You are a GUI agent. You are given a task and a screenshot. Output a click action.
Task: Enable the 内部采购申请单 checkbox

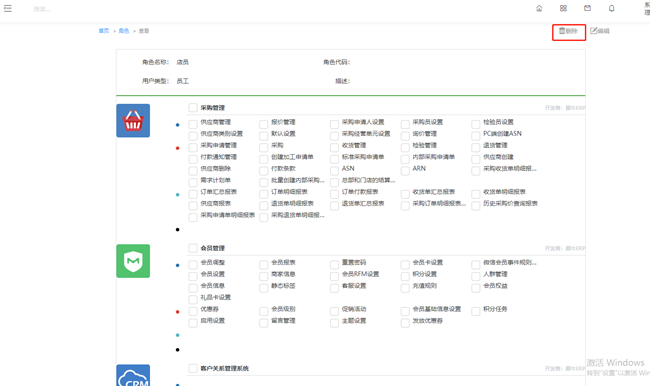[x=405, y=159]
